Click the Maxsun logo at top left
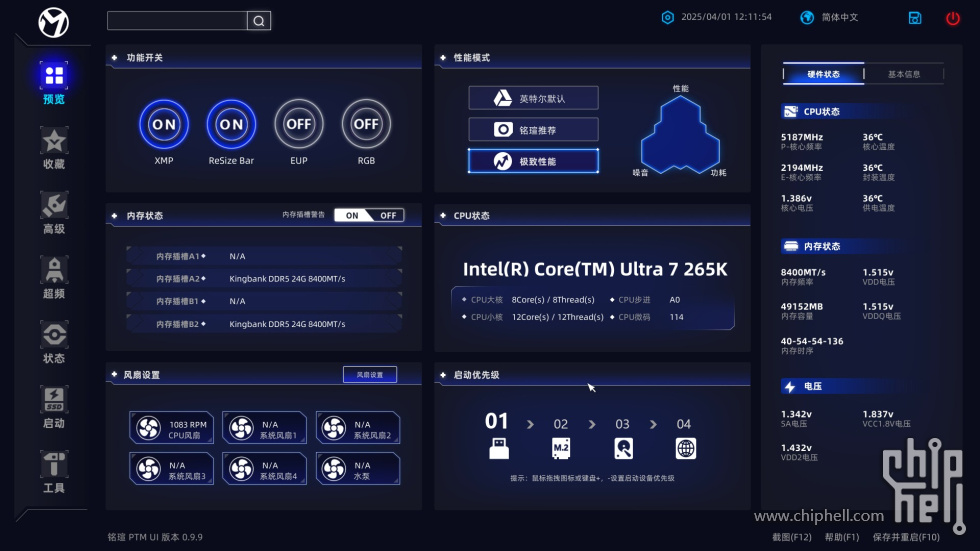The height and width of the screenshot is (551, 980). 54,22
